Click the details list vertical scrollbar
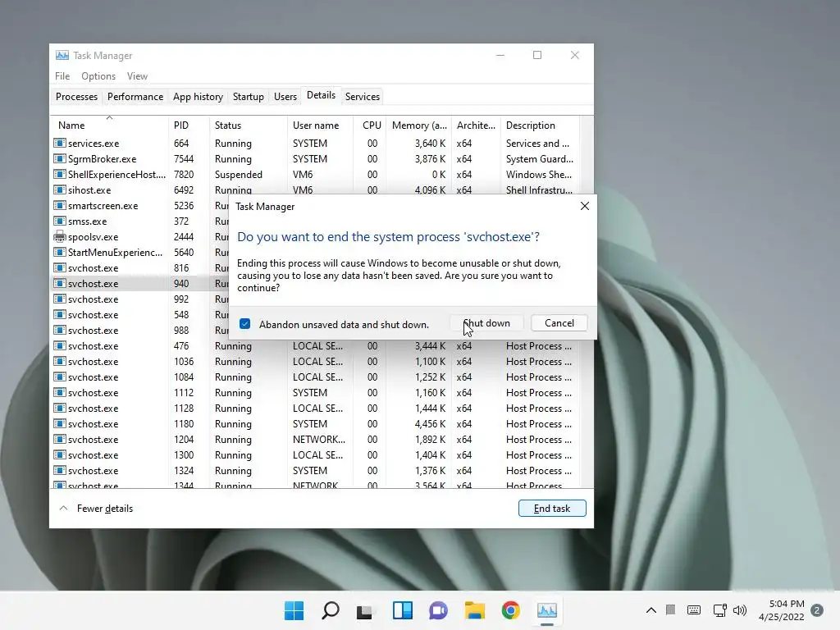 coord(587,302)
